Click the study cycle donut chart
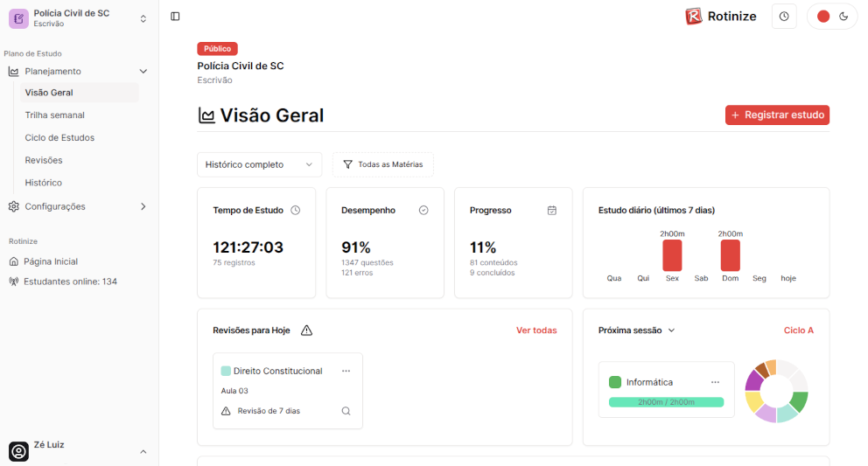This screenshot has height=466, width=868. [776, 392]
